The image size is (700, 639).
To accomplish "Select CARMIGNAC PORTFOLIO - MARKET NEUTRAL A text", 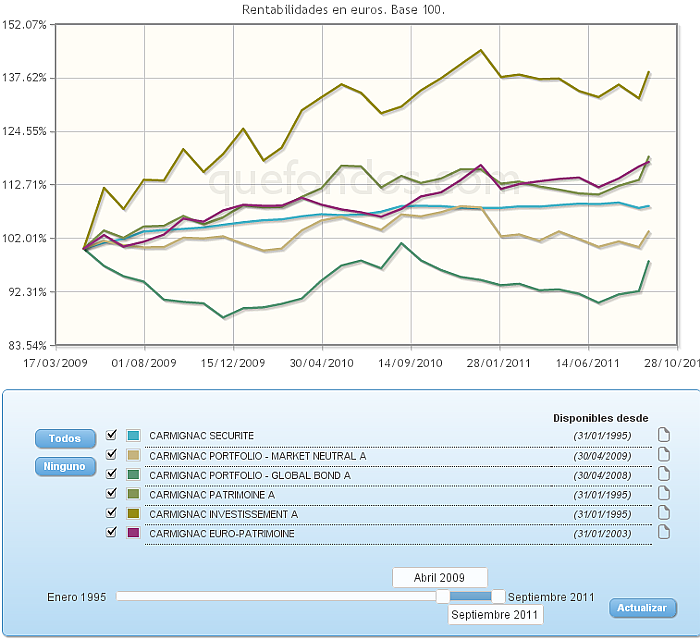I will tap(258, 456).
